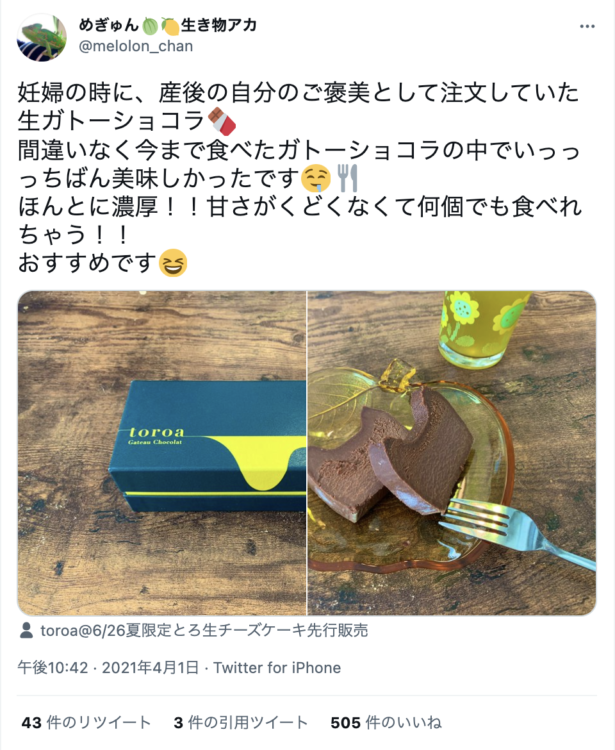This screenshot has height=750, width=615.
Task: Open the gateau chocolat plate photo
Action: (x=451, y=453)
